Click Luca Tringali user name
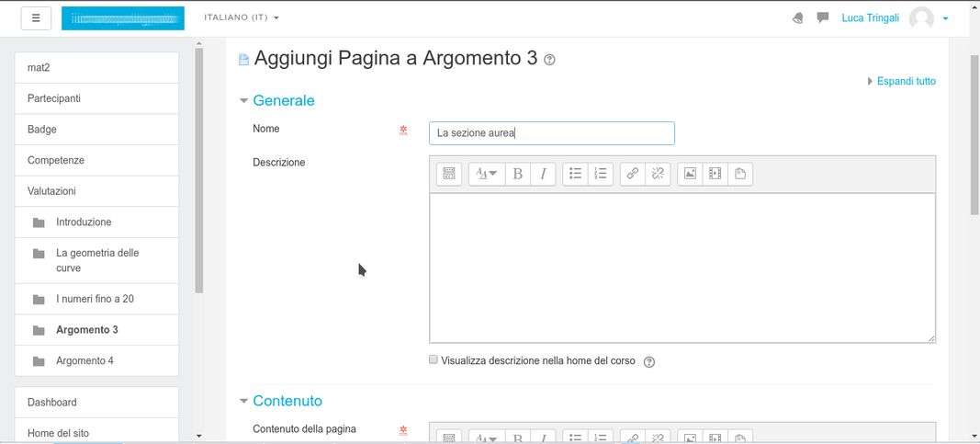Viewport: 980px width, 444px height. [870, 18]
